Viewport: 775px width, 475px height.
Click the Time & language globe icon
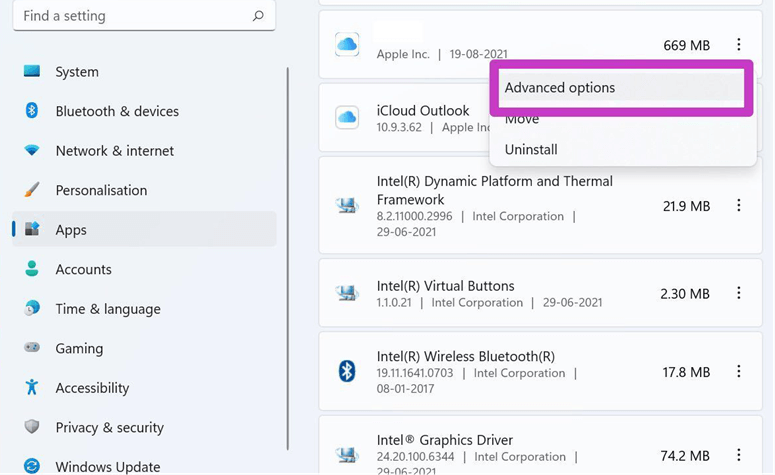tap(32, 308)
